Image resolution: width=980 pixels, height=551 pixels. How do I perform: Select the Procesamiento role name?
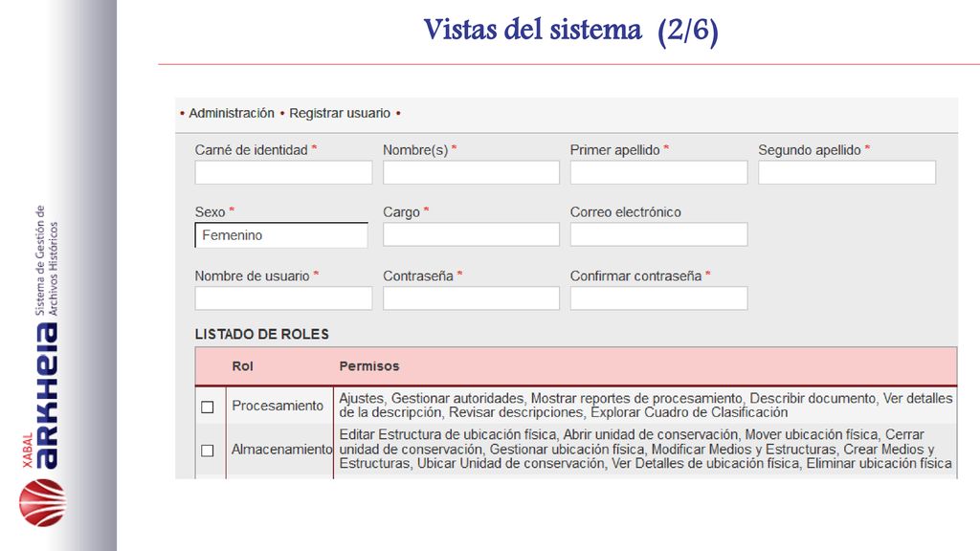[278, 406]
